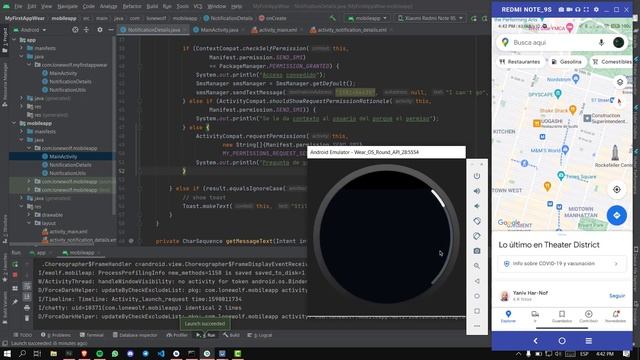This screenshot has width=640, height=360.
Task: Click the emulator overview square button
Action: click(x=477, y=311)
